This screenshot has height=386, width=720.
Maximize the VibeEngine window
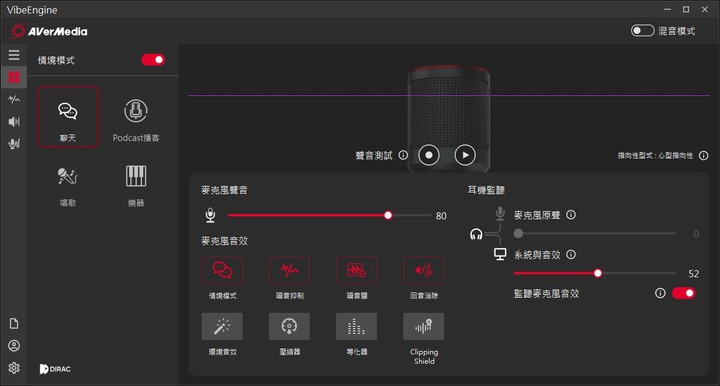point(686,9)
